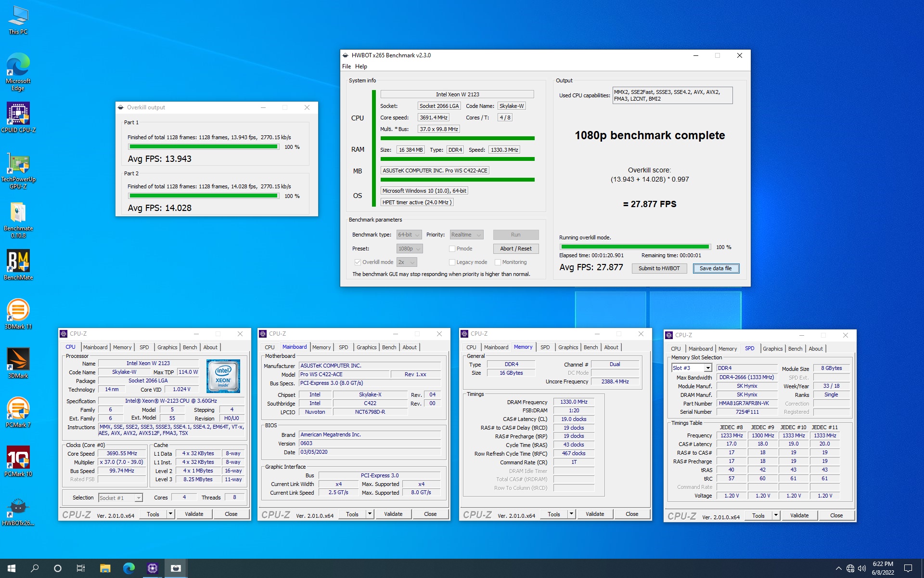The height and width of the screenshot is (578, 924).
Task: Open Socket #1 selection dropdown
Action: pyautogui.click(x=120, y=498)
